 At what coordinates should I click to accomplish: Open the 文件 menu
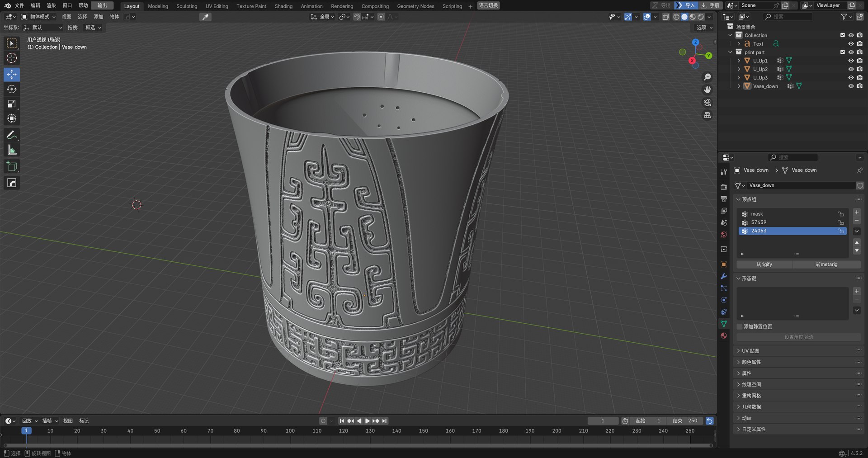click(19, 5)
